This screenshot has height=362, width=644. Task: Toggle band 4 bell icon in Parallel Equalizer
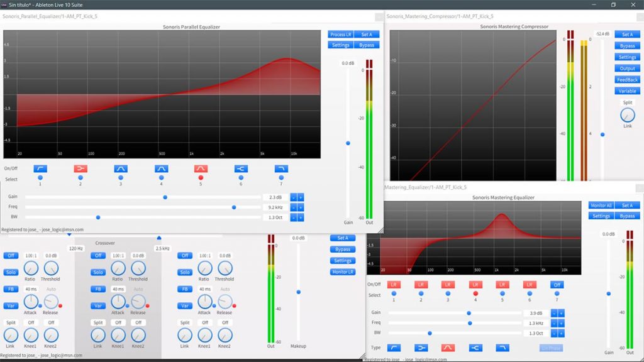tap(162, 168)
